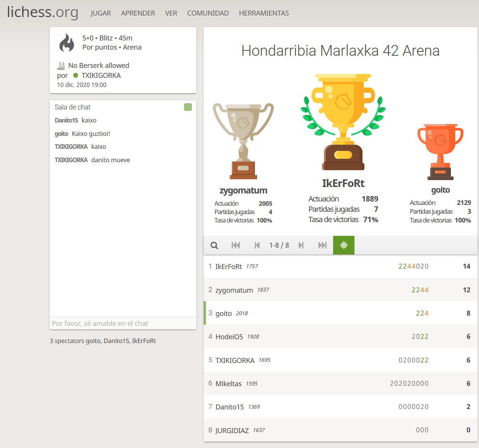The width and height of the screenshot is (479, 448).
Task: Click the silver second-place trophy
Action: tap(243, 141)
